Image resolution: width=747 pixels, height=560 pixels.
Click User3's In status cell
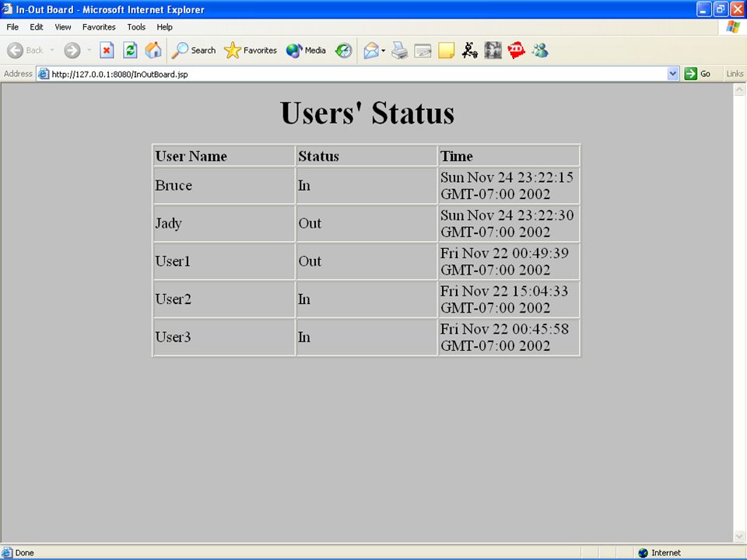point(366,337)
